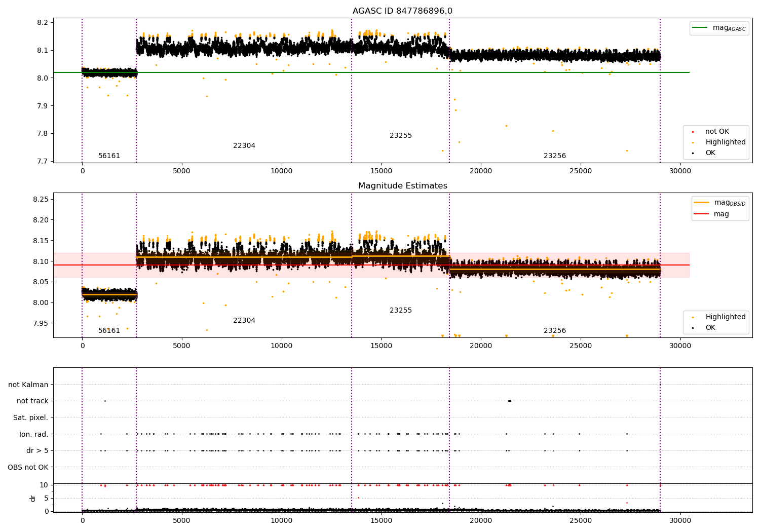Click OBSID label 56161 in Magnitude Estimates plot
The width and height of the screenshot is (760, 532).
coord(109,331)
